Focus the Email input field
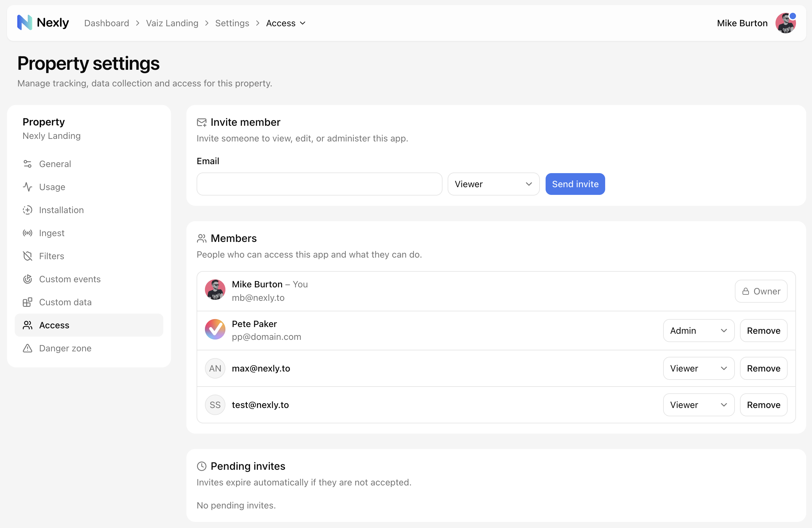 pos(319,184)
